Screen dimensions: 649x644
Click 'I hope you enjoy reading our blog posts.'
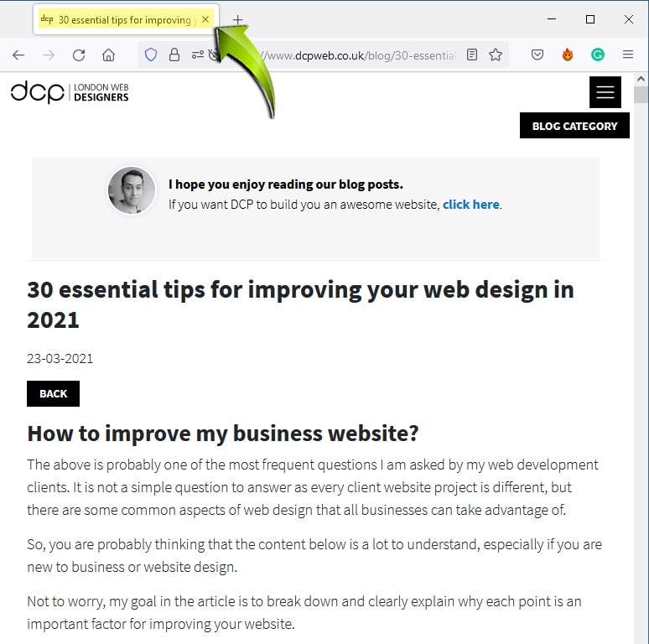286,184
